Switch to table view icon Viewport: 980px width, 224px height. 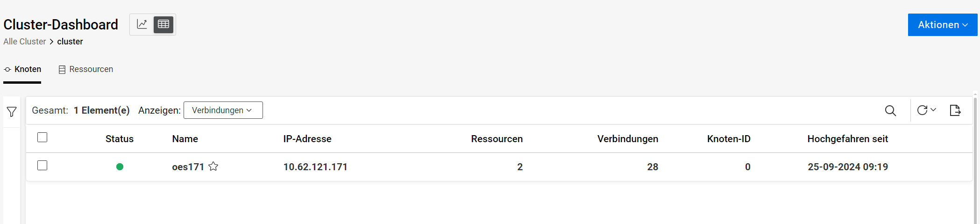(x=163, y=24)
